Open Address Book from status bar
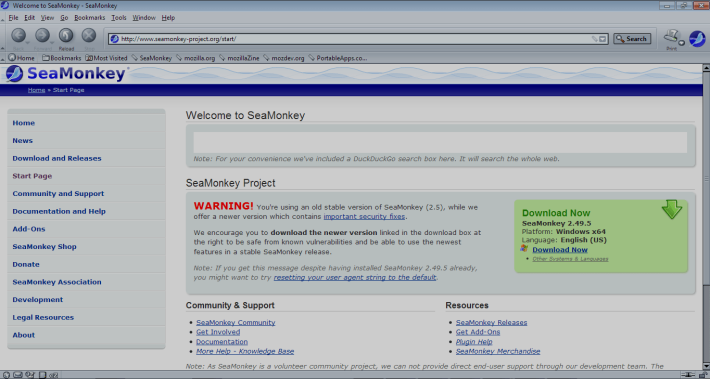Image resolution: width=710 pixels, height=379 pixels. coord(42,375)
